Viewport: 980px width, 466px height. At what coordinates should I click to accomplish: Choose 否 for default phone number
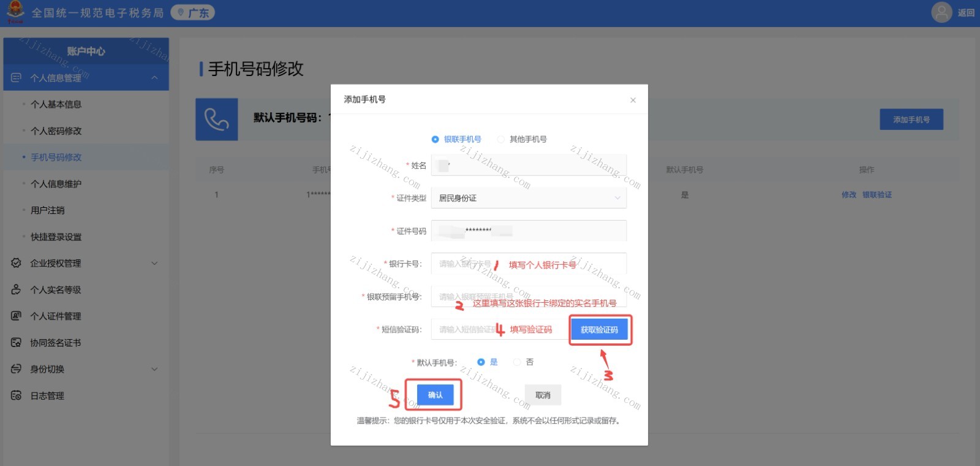518,362
